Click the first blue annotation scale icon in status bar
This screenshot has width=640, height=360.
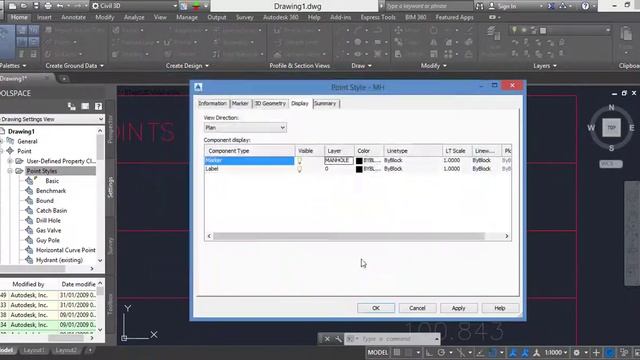(513, 352)
